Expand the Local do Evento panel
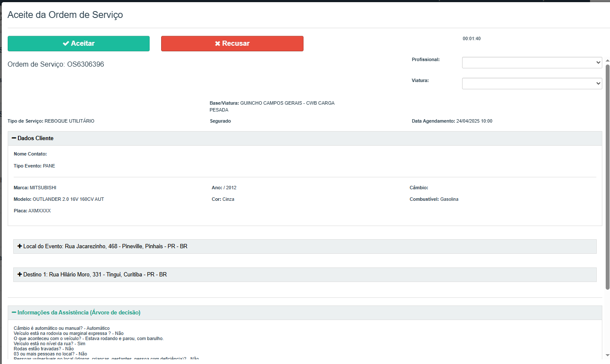The width and height of the screenshot is (610, 364). click(x=305, y=247)
